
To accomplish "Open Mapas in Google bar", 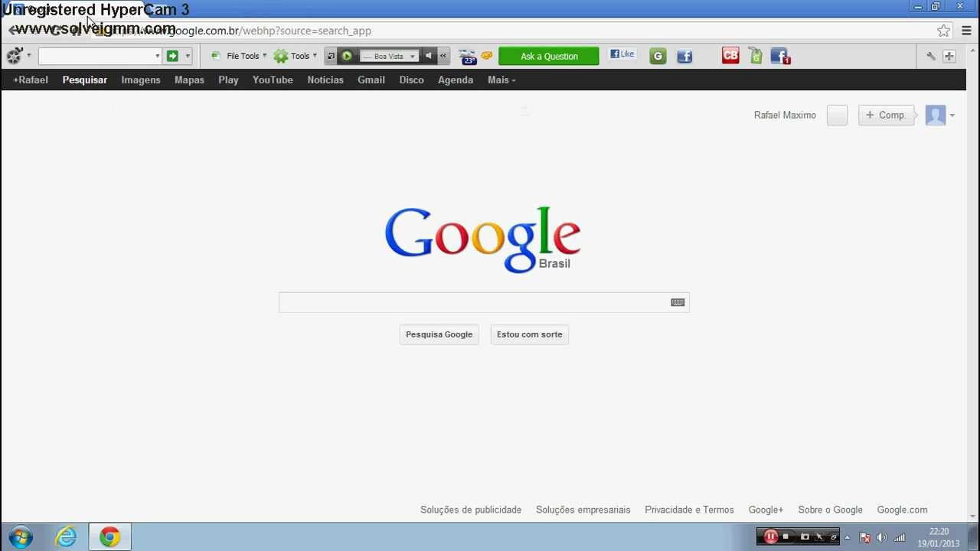I will [x=189, y=80].
